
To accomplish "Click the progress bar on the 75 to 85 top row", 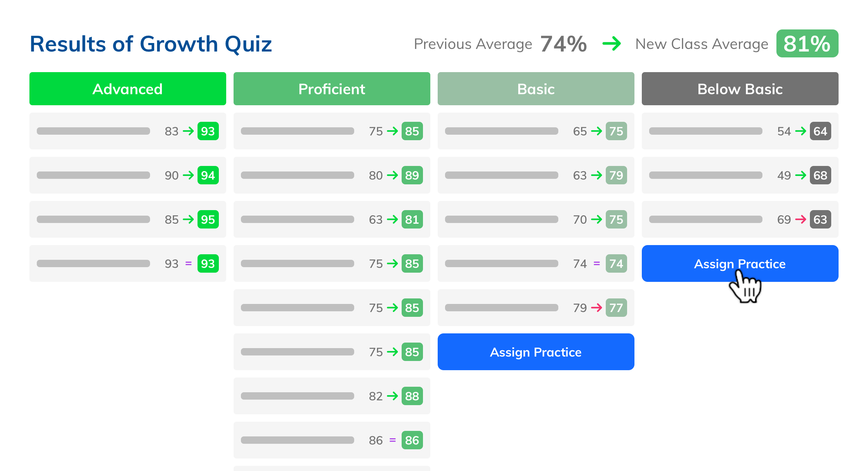I will [x=297, y=131].
